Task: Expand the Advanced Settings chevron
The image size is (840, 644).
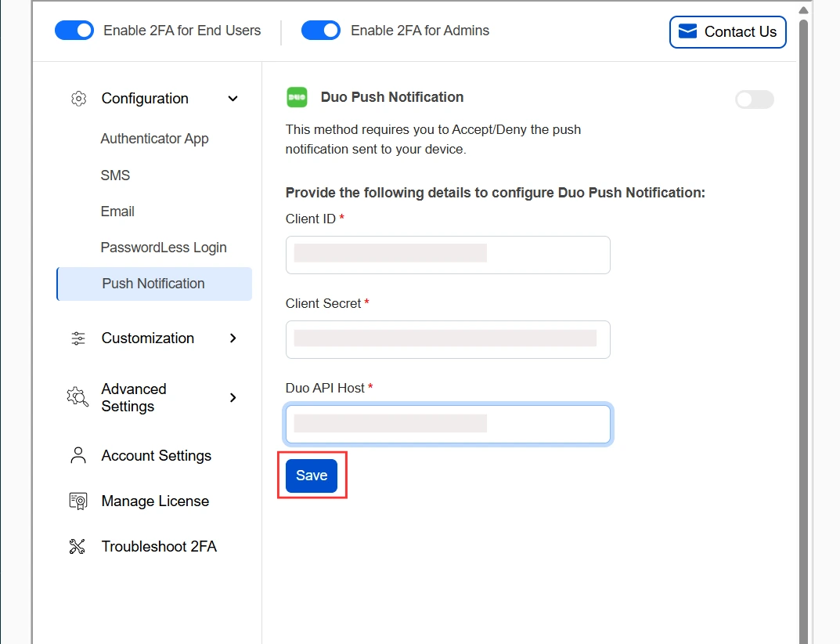Action: click(233, 397)
